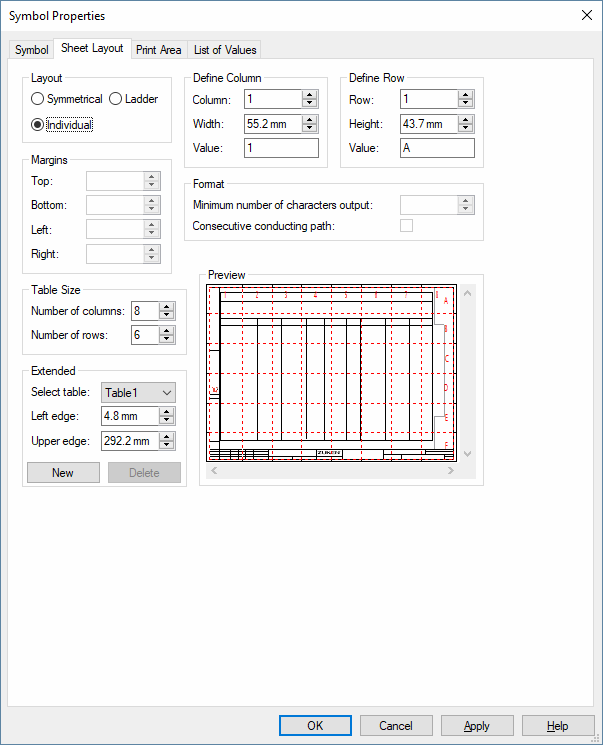The height and width of the screenshot is (745, 603).
Task: Click the Define Column Value field
Action: click(x=281, y=148)
